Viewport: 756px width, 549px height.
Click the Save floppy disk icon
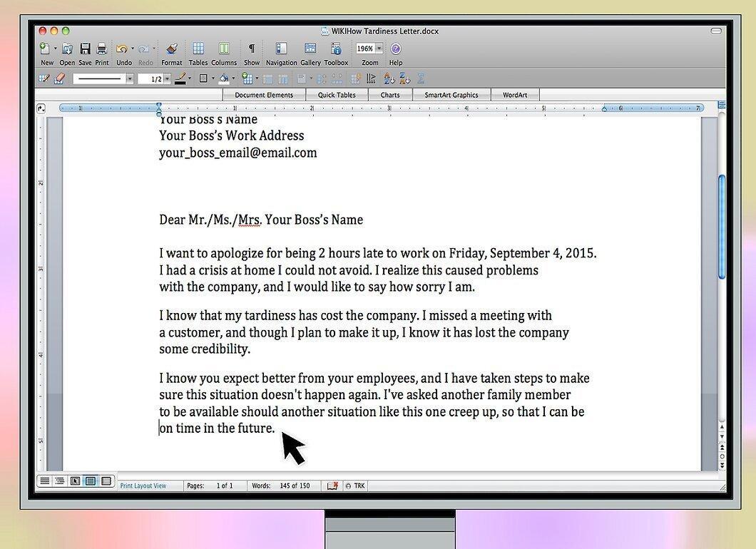click(86, 48)
